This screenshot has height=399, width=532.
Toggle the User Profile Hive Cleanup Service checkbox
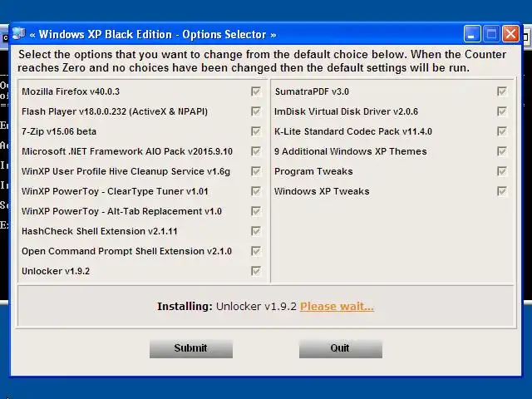click(x=256, y=171)
